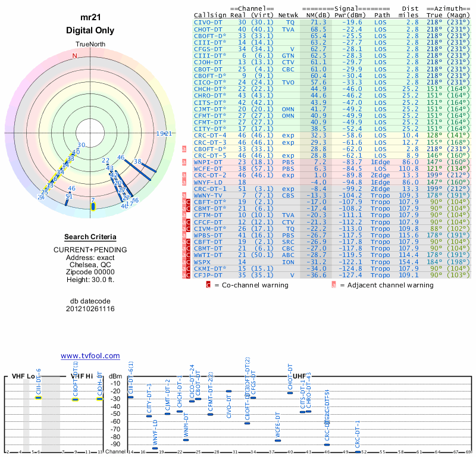476x457 pixels.
Task: Click the Search Criteria heading
Action: 90,237
